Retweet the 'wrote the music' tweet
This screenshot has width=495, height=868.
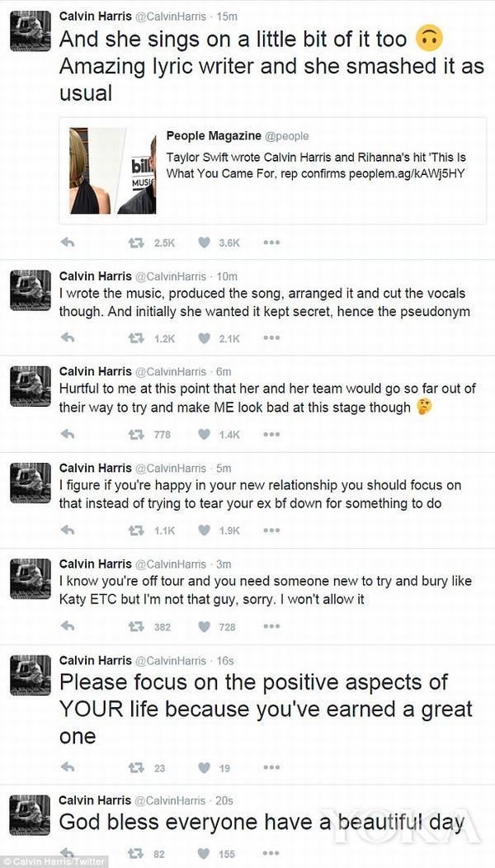(x=136, y=338)
